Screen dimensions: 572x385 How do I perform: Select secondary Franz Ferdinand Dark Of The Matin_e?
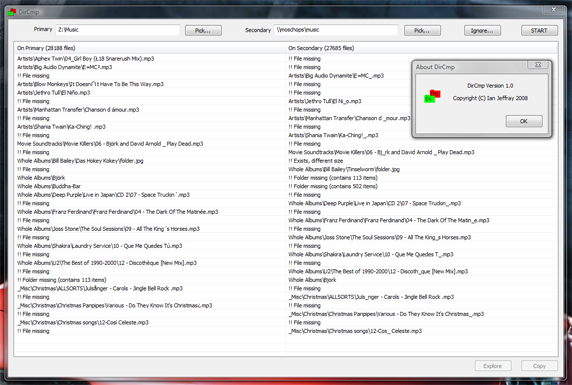point(389,220)
